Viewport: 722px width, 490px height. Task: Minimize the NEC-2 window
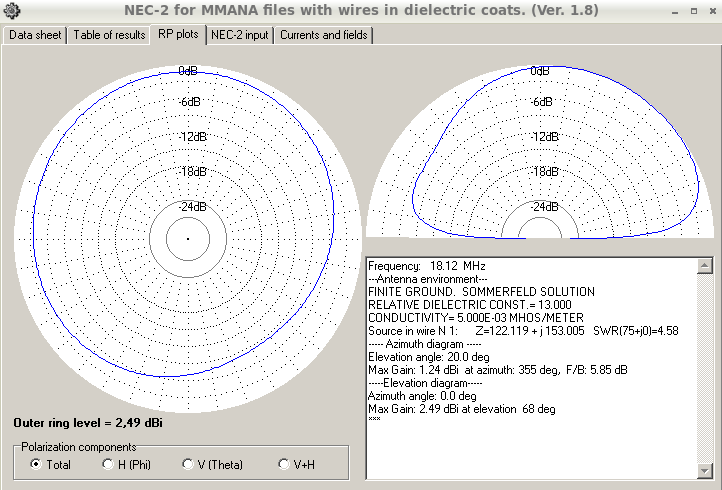pos(674,11)
